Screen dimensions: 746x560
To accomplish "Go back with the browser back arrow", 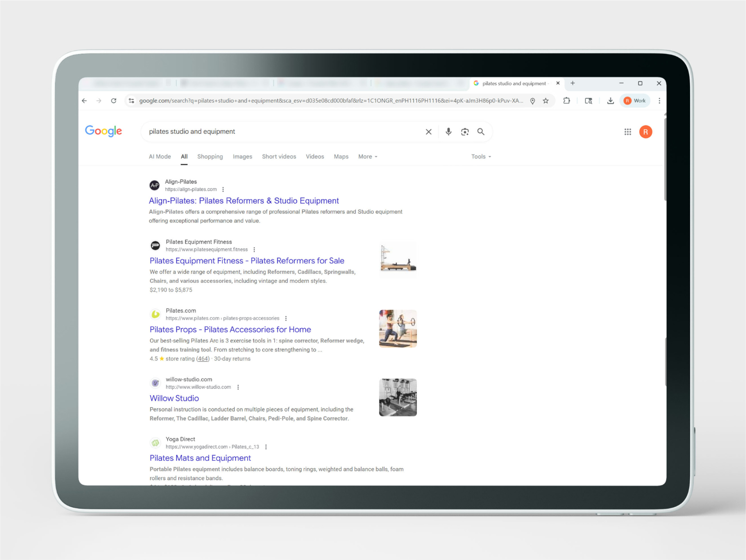I will coord(84,101).
